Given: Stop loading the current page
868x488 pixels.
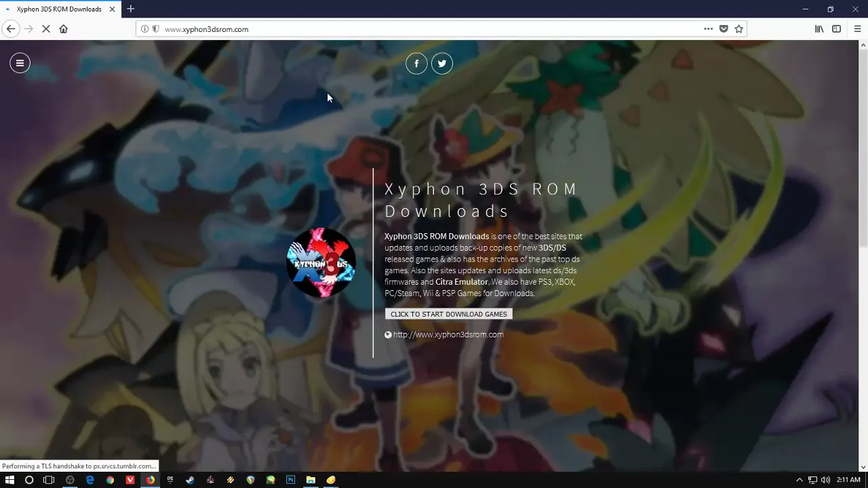Looking at the screenshot, I should tap(46, 29).
